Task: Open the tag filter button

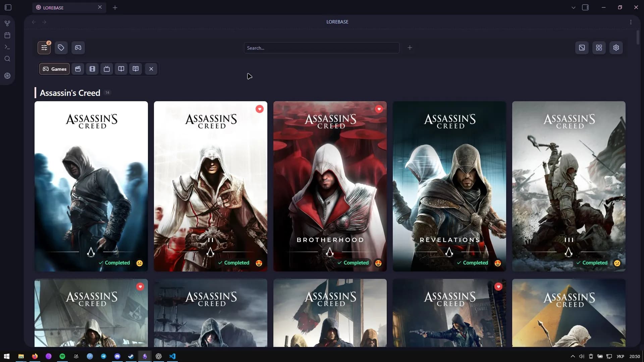Action: (x=61, y=48)
